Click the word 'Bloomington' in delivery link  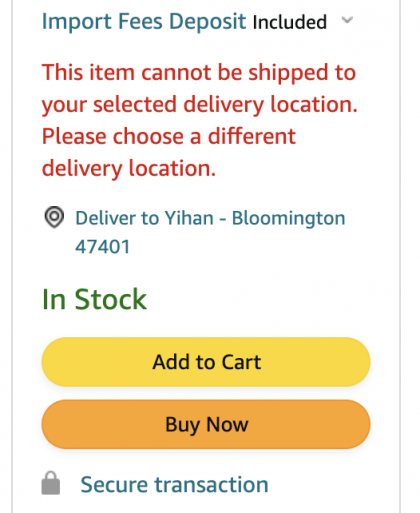(x=289, y=219)
